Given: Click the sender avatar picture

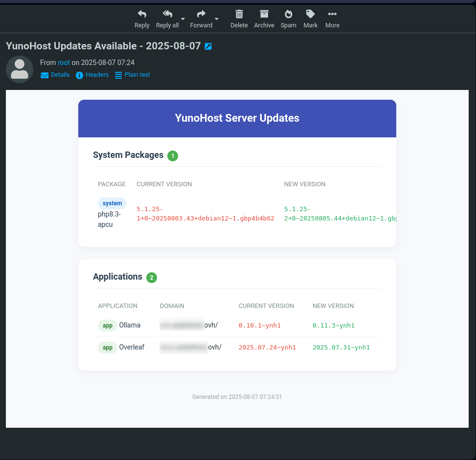Looking at the screenshot, I should tap(20, 69).
